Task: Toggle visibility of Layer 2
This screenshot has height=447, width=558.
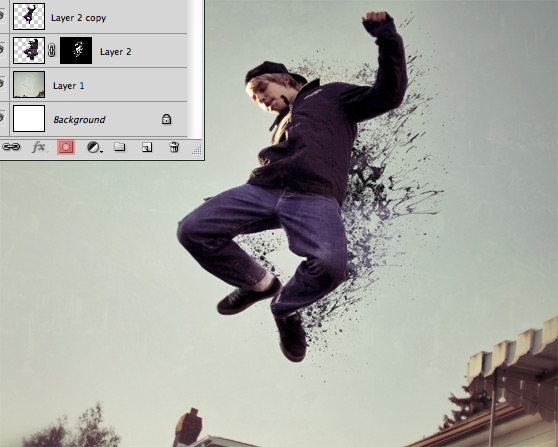Action: tap(2, 50)
